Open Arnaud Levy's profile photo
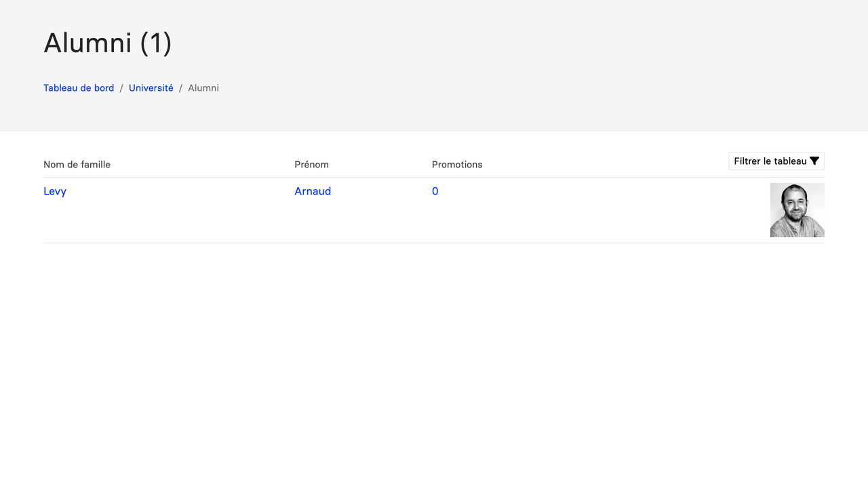Screen dimensions: 868x488 tap(797, 210)
